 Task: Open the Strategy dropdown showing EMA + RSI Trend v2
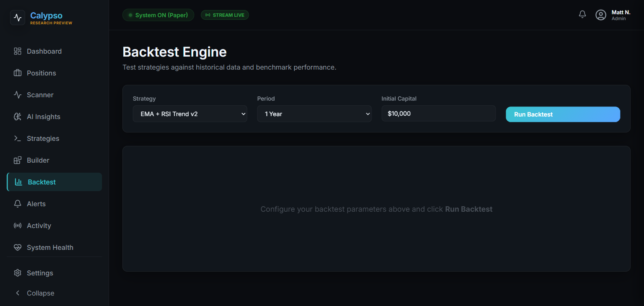pos(190,114)
